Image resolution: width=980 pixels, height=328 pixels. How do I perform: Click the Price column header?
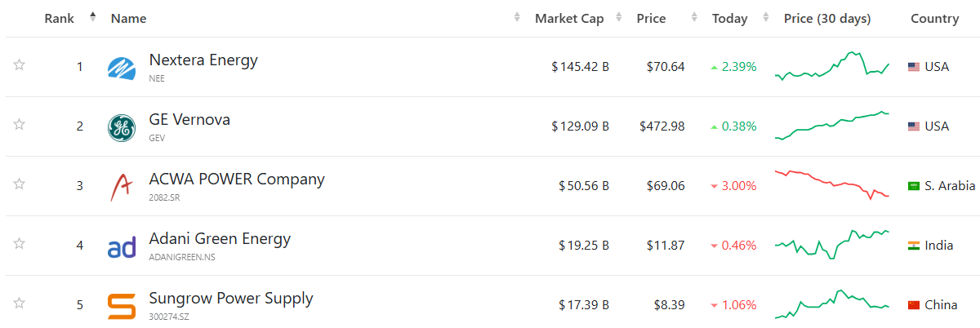click(651, 19)
